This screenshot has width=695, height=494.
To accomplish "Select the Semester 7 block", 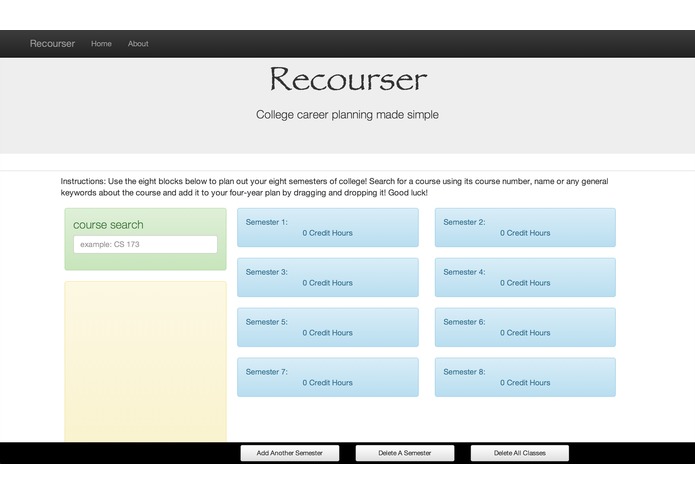I will pos(328,377).
